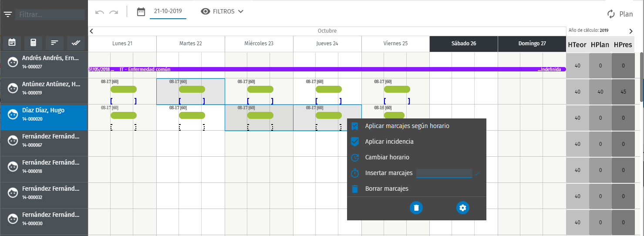Click the bookmark icon beside Aplicar marcajes según horario
The height and width of the screenshot is (236, 644).
click(355, 126)
